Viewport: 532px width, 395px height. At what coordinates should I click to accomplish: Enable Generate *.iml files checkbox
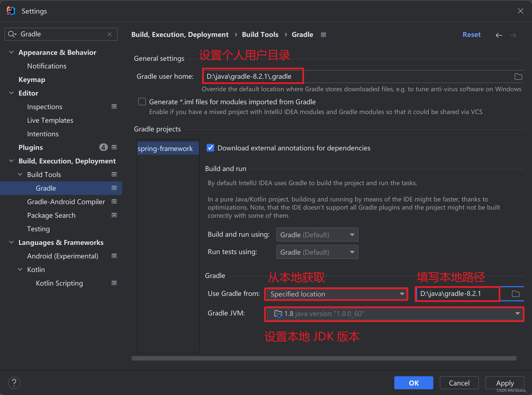click(x=142, y=102)
